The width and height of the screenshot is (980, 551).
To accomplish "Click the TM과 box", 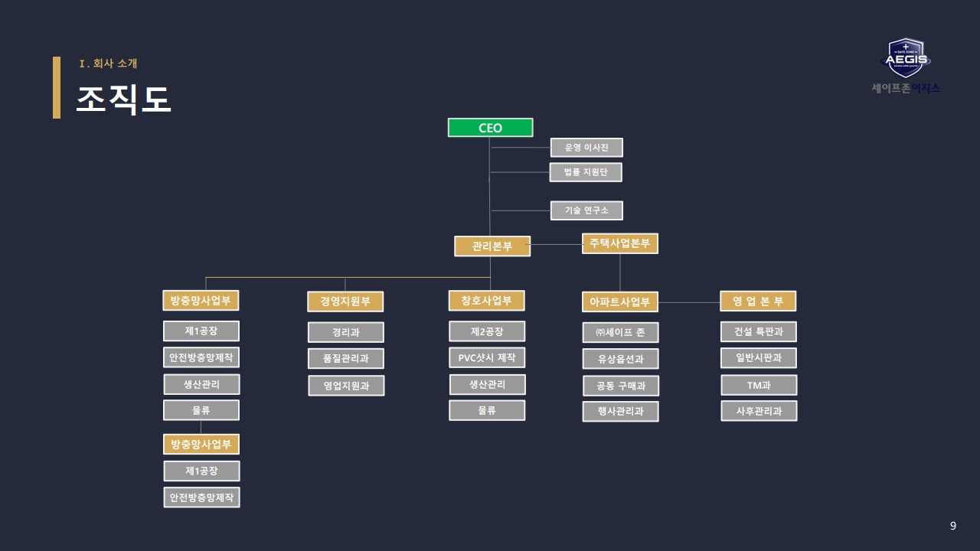I will tap(759, 385).
